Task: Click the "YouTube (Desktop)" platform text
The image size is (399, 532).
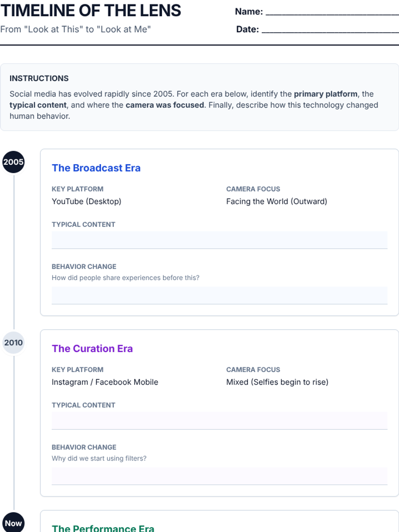Action: (x=86, y=201)
